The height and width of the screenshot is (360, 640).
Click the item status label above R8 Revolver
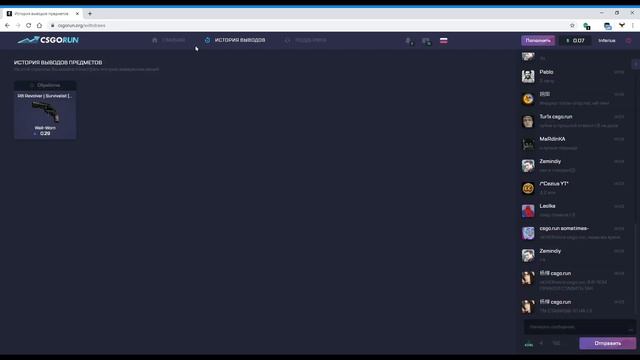click(45, 85)
